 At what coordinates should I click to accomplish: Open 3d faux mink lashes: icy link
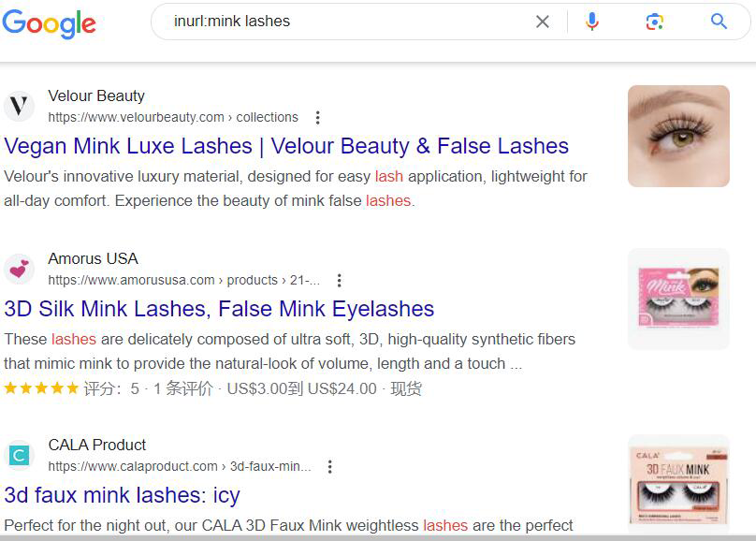click(x=122, y=495)
